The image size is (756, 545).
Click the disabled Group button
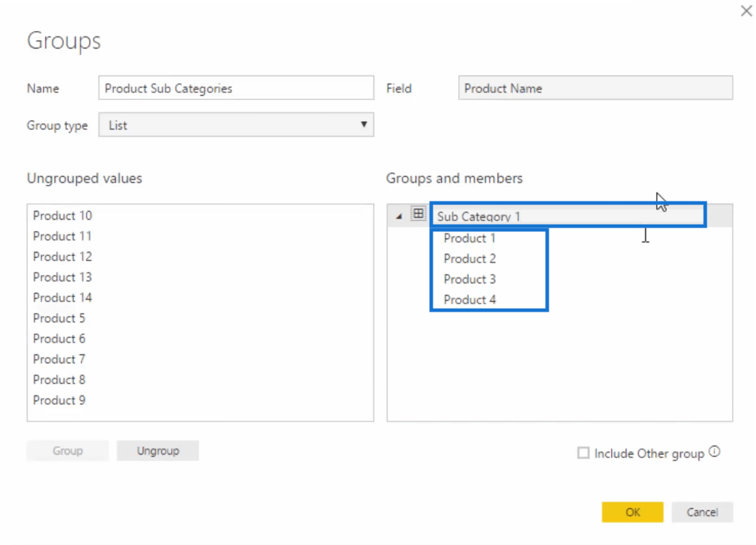coord(67,451)
